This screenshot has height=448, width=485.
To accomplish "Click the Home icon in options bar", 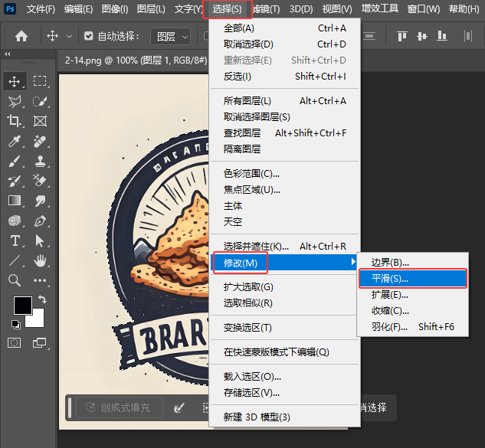I will [x=21, y=37].
